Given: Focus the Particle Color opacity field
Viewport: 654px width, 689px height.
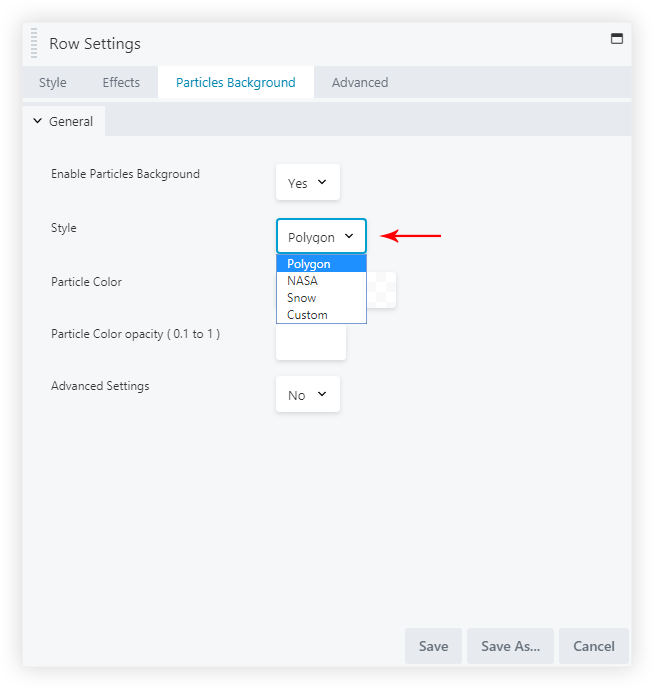Looking at the screenshot, I should click(x=310, y=342).
